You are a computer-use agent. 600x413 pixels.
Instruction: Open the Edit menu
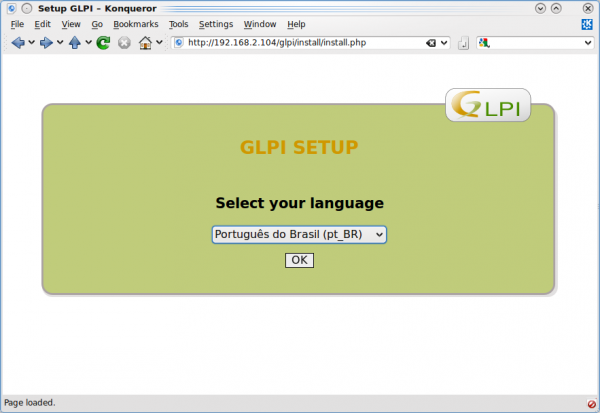tap(42, 24)
